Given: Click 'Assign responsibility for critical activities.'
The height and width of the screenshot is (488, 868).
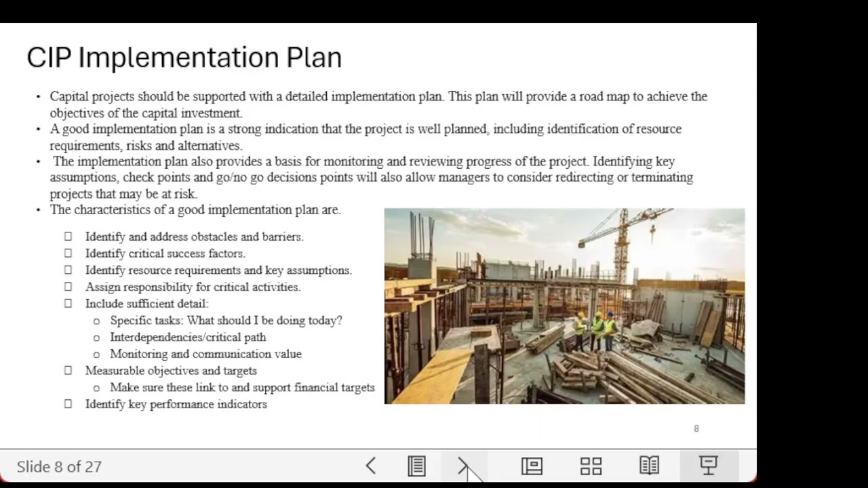Looking at the screenshot, I should tap(193, 287).
